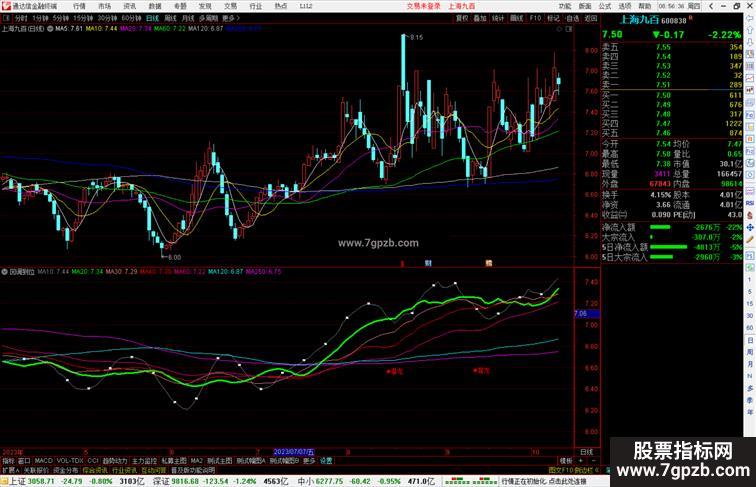The image size is (756, 487).
Task: Switch to the 15分钟 period tab
Action: click(x=83, y=18)
